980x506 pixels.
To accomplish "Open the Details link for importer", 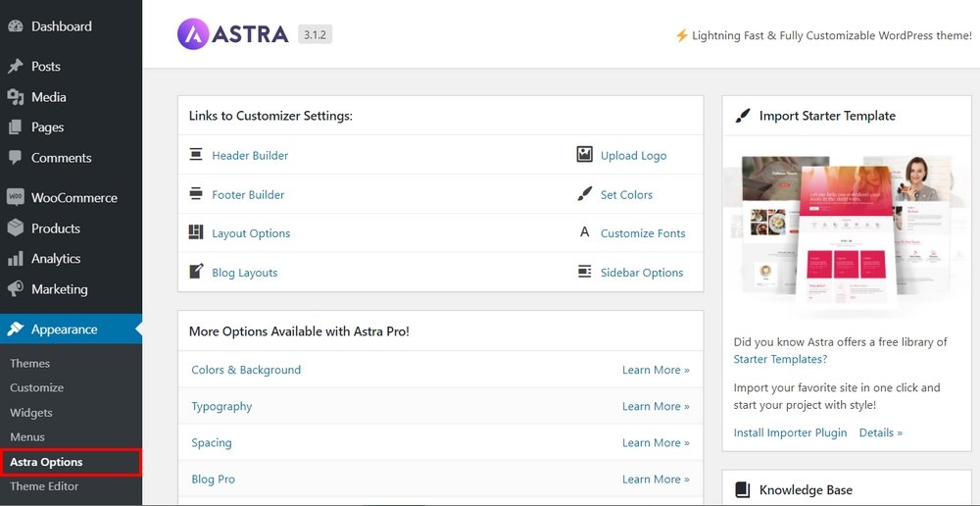I will pos(881,432).
